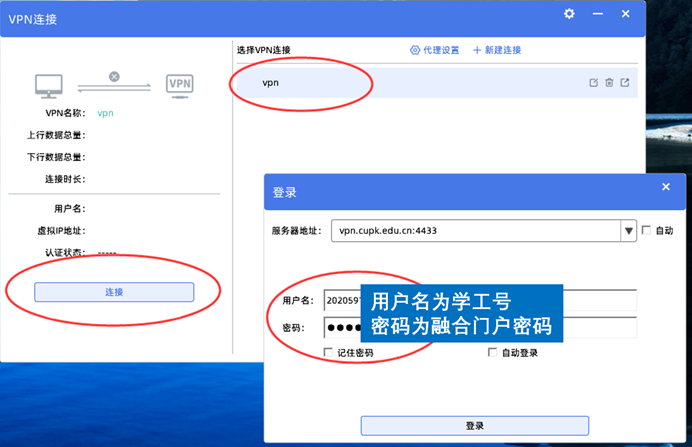Click the VPN monitor icon

click(180, 85)
